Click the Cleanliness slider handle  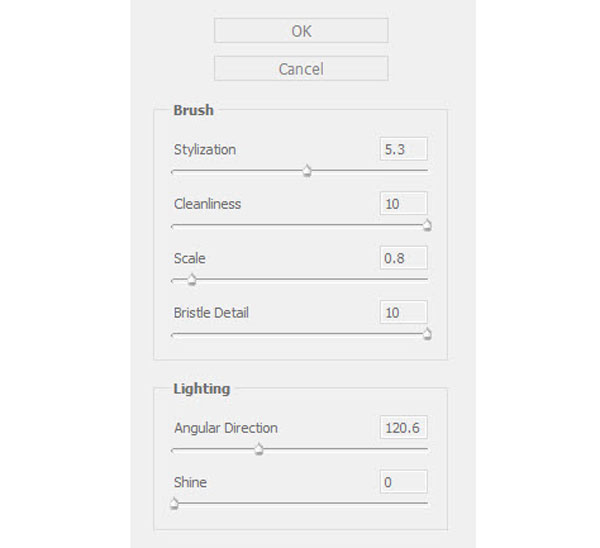(x=427, y=225)
